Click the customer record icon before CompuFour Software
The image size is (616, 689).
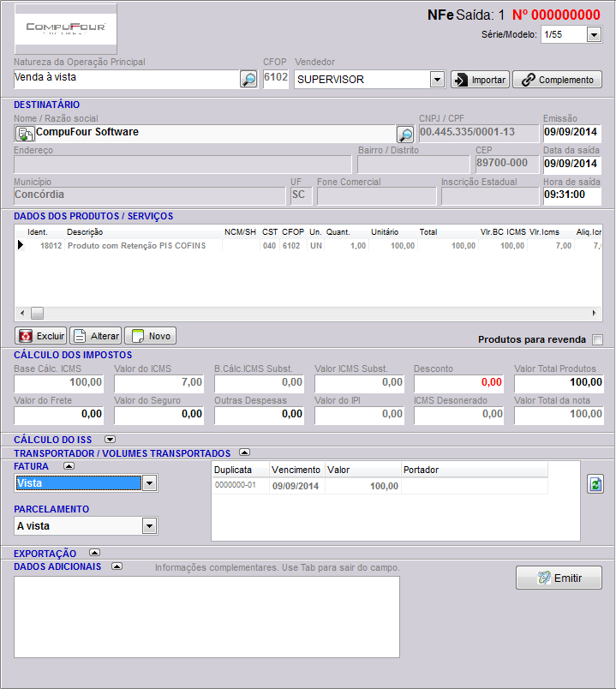coord(25,134)
